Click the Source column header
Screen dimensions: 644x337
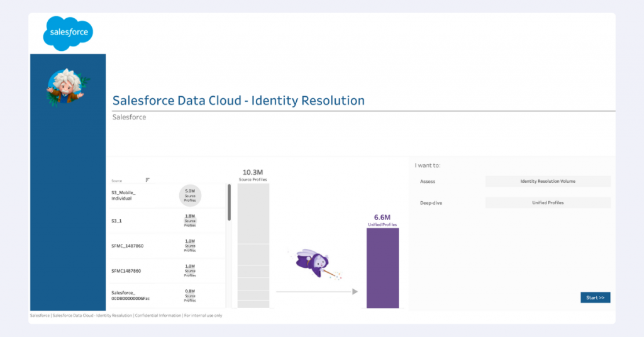click(116, 180)
